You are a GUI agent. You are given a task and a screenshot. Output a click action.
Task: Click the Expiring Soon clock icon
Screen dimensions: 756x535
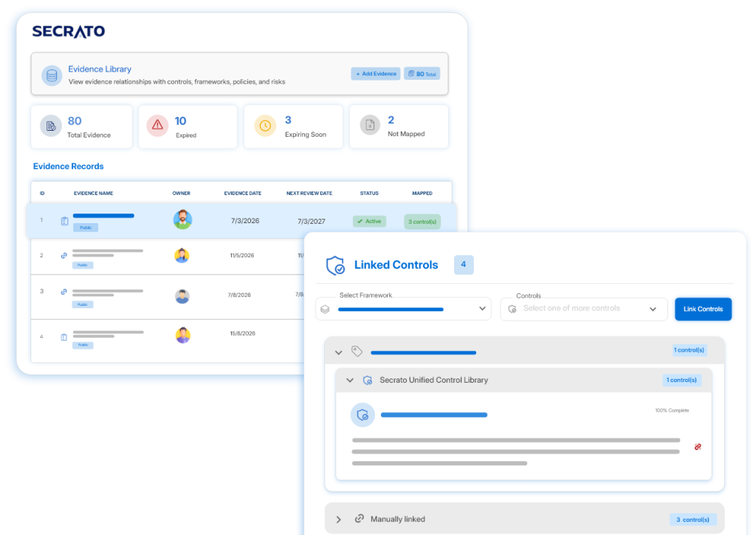point(265,126)
